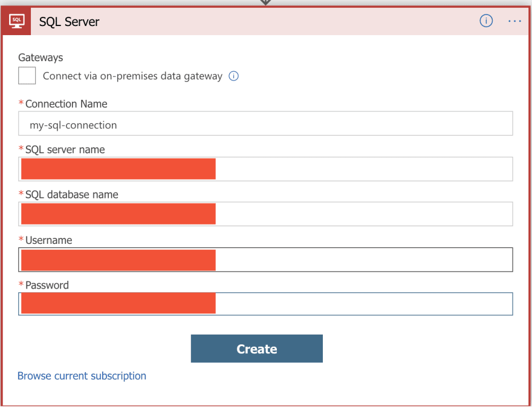Click the Connect via on-premises data gateway text
532x409 pixels.
pyautogui.click(x=132, y=76)
